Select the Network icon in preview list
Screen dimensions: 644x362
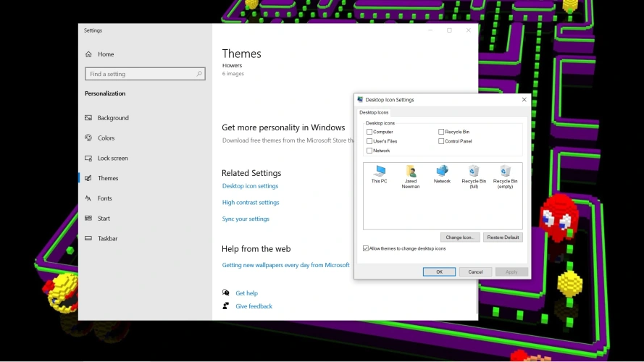442,172
